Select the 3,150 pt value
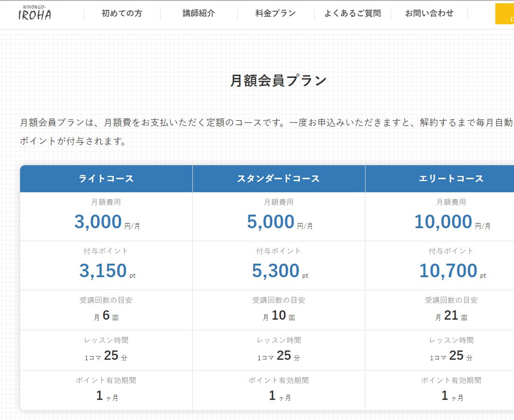 [103, 271]
